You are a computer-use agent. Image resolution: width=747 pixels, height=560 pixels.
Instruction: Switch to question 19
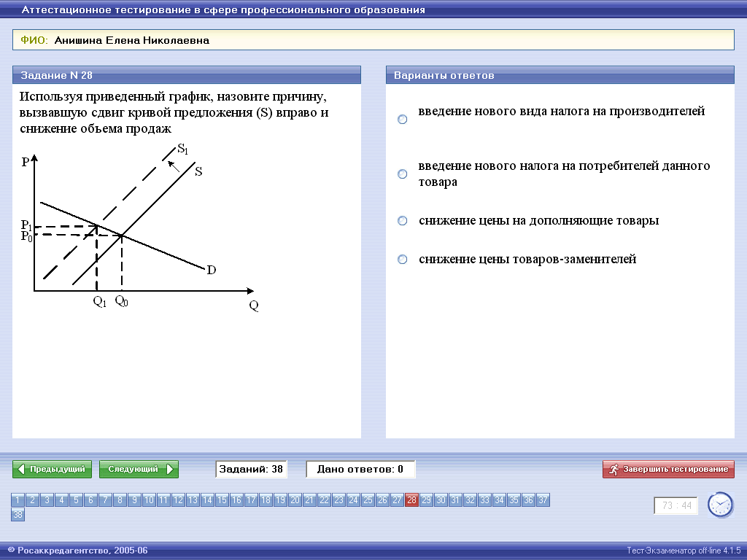[280, 500]
